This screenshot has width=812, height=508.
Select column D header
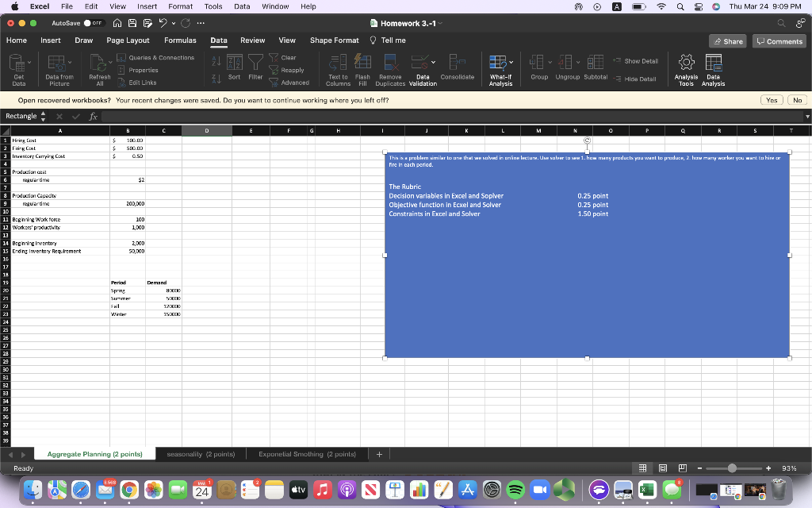pos(207,131)
